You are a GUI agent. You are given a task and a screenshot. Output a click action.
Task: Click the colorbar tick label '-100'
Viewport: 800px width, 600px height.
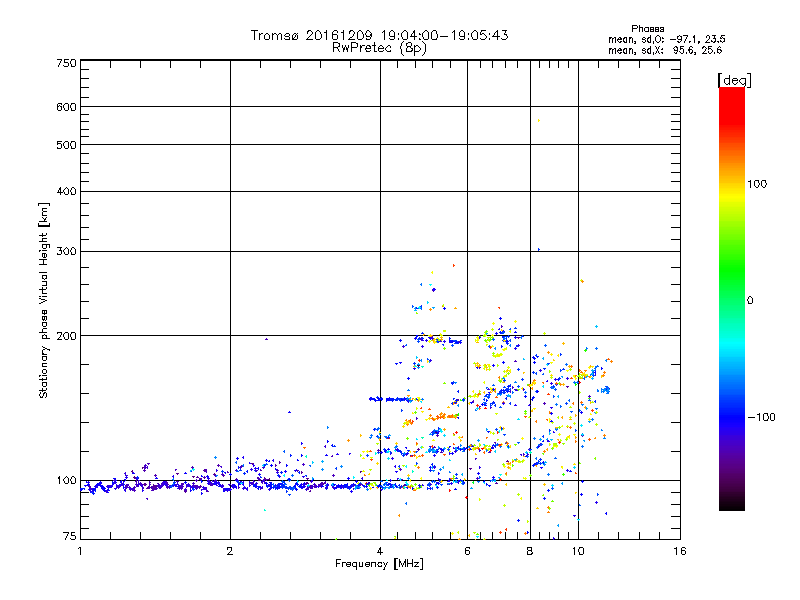coord(761,417)
